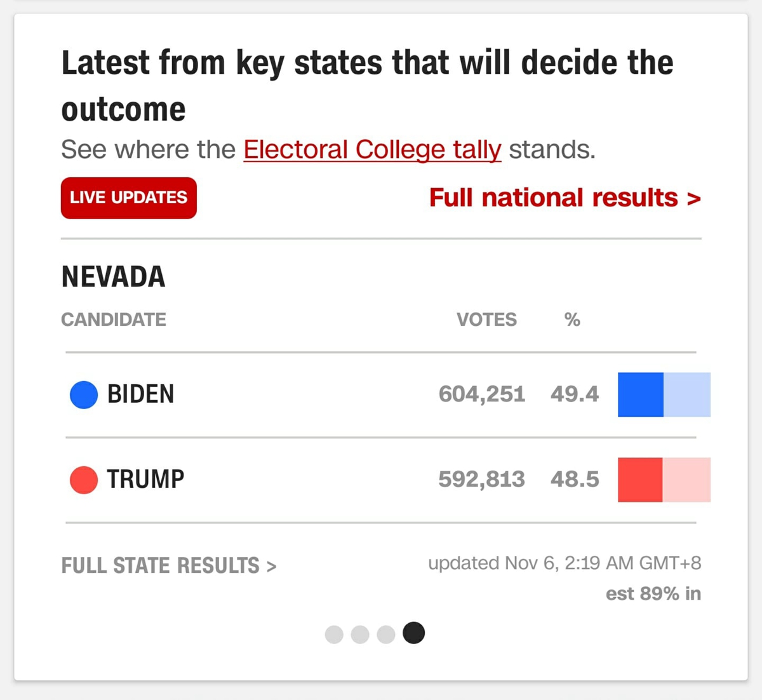Select the first carousel pagination dot
The width and height of the screenshot is (762, 700).
point(334,634)
